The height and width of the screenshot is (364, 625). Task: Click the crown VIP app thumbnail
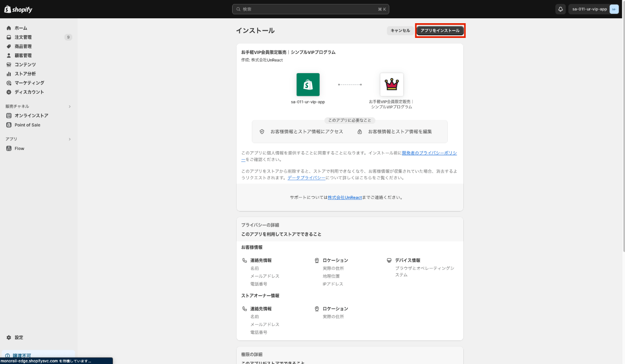click(x=392, y=84)
